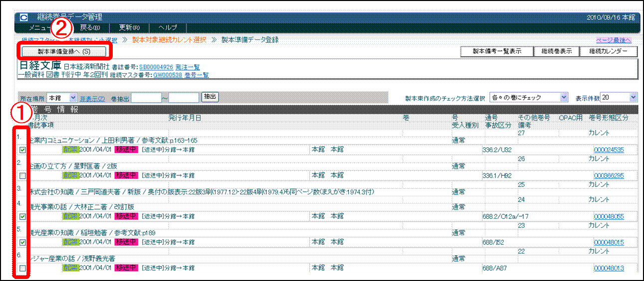Click the 抽出 button

[x=210, y=97]
